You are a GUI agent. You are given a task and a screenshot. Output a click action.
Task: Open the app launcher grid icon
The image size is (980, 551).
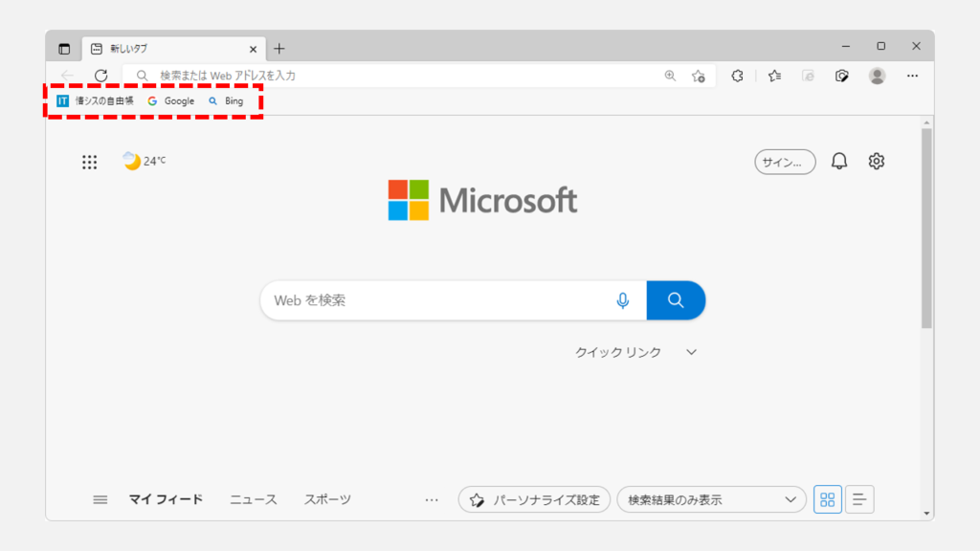(89, 162)
